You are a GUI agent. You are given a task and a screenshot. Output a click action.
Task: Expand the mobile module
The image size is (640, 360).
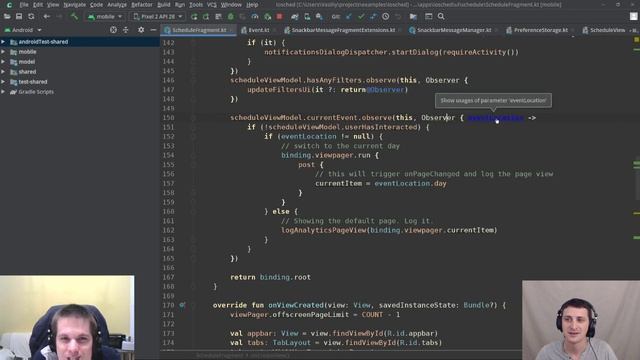coord(3,52)
